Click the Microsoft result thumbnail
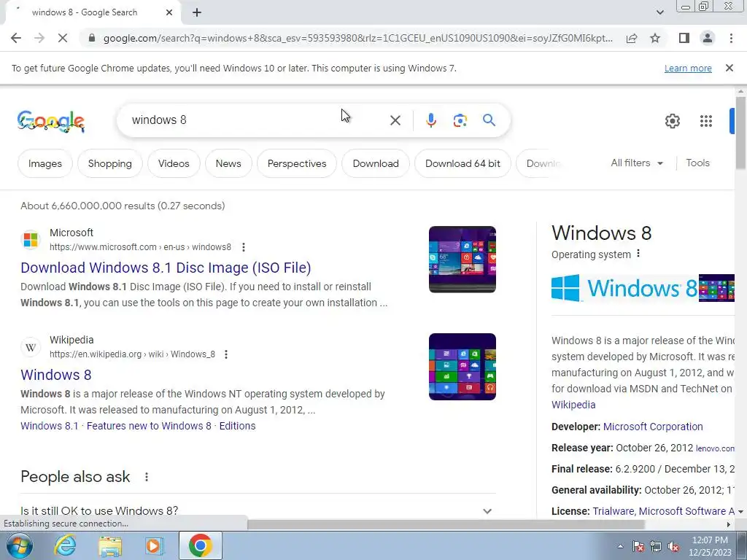The height and width of the screenshot is (560, 747). click(462, 260)
